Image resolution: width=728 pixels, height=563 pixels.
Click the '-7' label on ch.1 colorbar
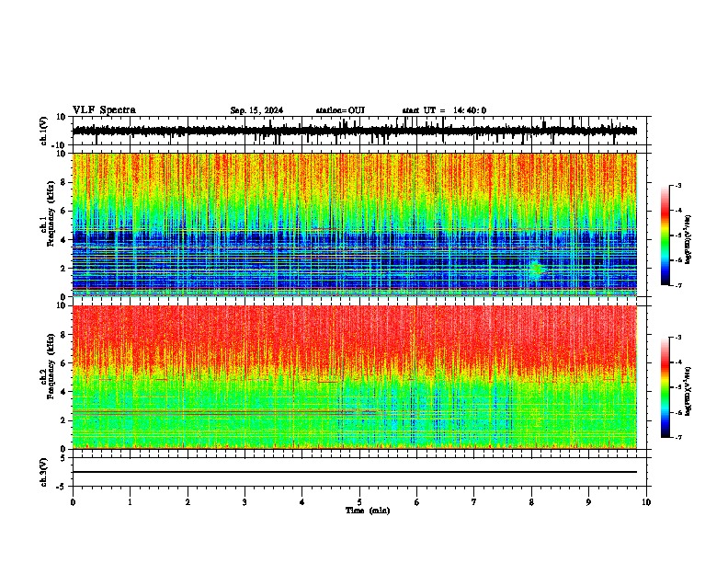[x=678, y=286]
